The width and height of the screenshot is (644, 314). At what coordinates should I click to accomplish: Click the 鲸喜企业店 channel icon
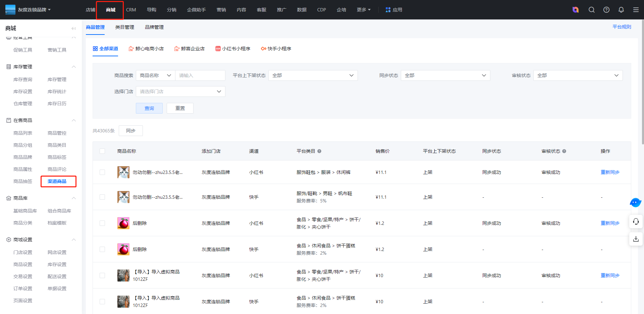[177, 49]
